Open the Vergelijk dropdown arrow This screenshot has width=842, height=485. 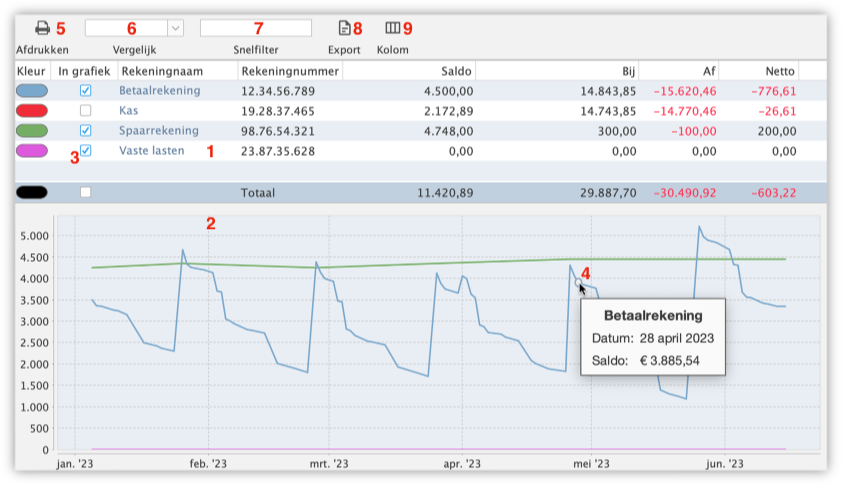pos(175,28)
